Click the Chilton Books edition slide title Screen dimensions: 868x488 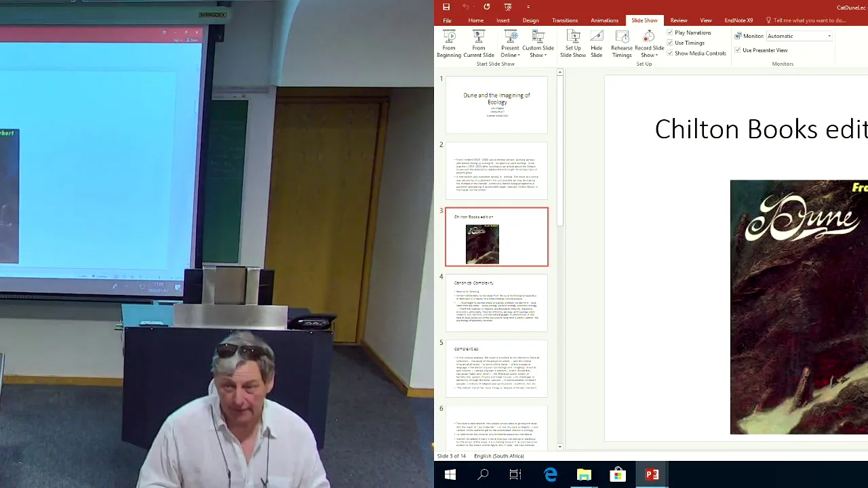[x=761, y=129]
